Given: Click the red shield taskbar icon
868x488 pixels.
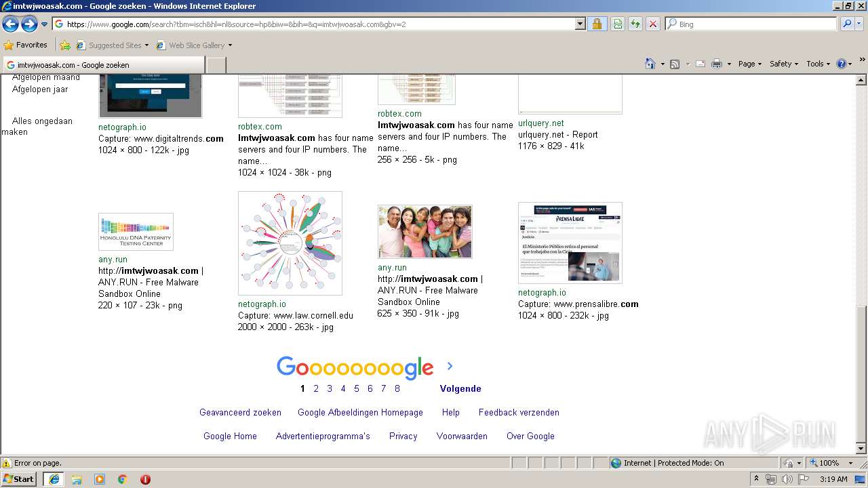Looking at the screenshot, I should 145,479.
